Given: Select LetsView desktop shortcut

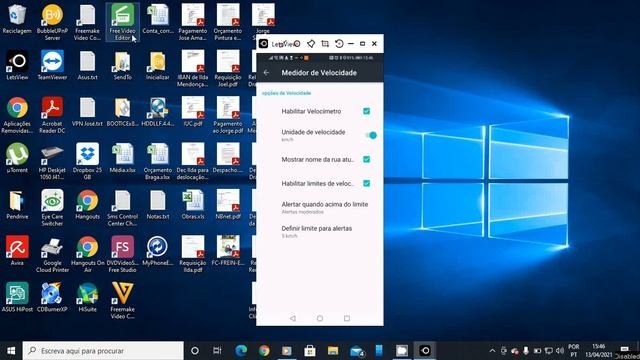Looking at the screenshot, I should pos(17,65).
